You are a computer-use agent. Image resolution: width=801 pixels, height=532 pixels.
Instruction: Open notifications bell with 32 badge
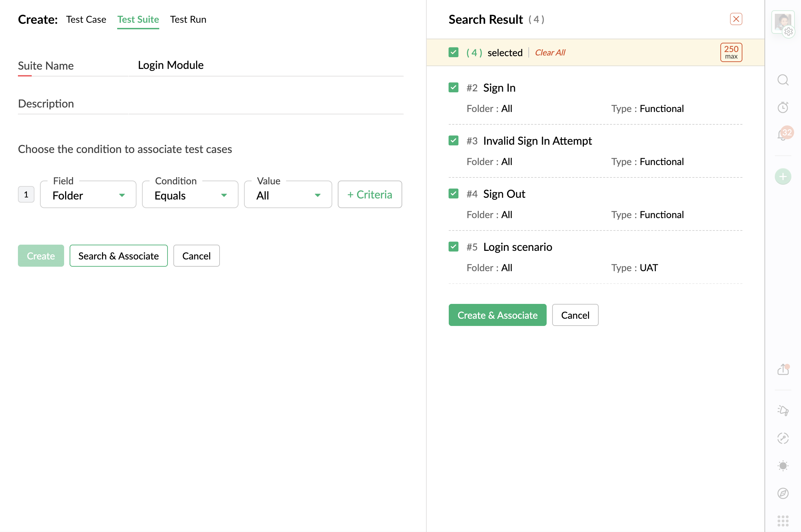783,135
